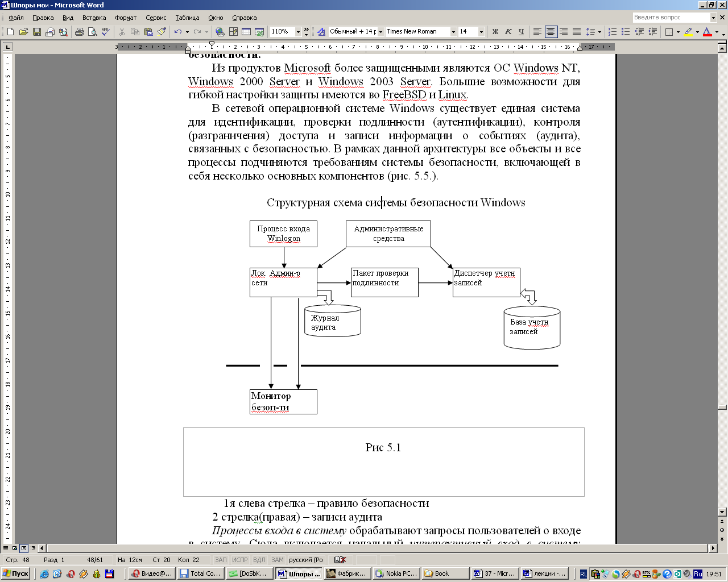Click the Open file folder icon
Screen dimensions: 728x582
23,32
